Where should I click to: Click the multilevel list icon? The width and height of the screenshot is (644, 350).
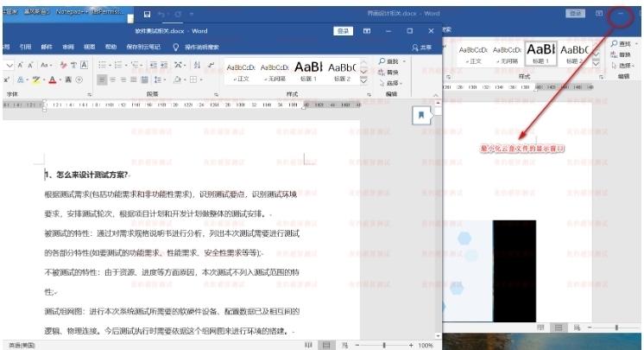click(136, 65)
